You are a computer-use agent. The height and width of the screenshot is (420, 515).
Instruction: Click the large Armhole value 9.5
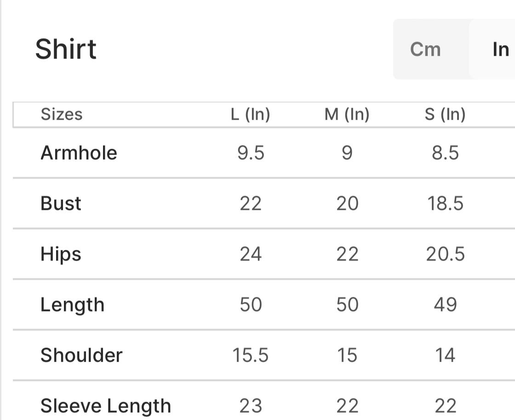coord(251,153)
